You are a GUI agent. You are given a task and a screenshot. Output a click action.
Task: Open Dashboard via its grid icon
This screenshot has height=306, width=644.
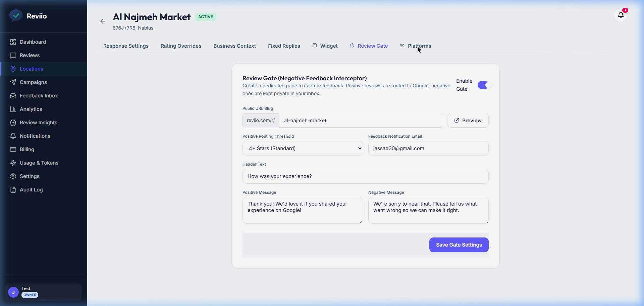13,42
